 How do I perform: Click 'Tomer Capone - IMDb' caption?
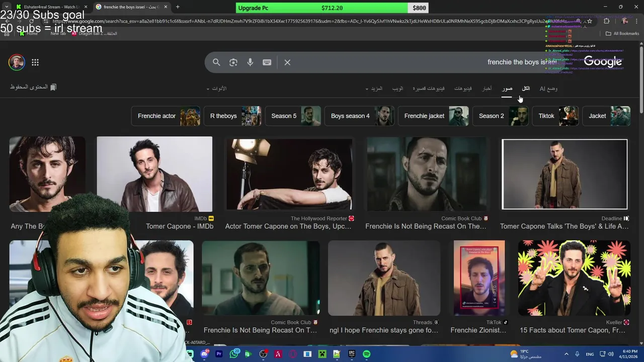pos(180,226)
